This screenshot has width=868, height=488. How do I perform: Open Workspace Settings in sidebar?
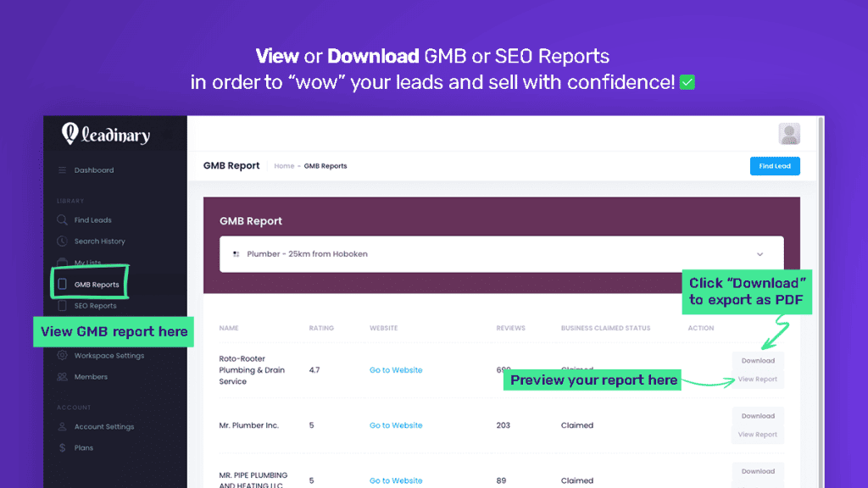[109, 355]
